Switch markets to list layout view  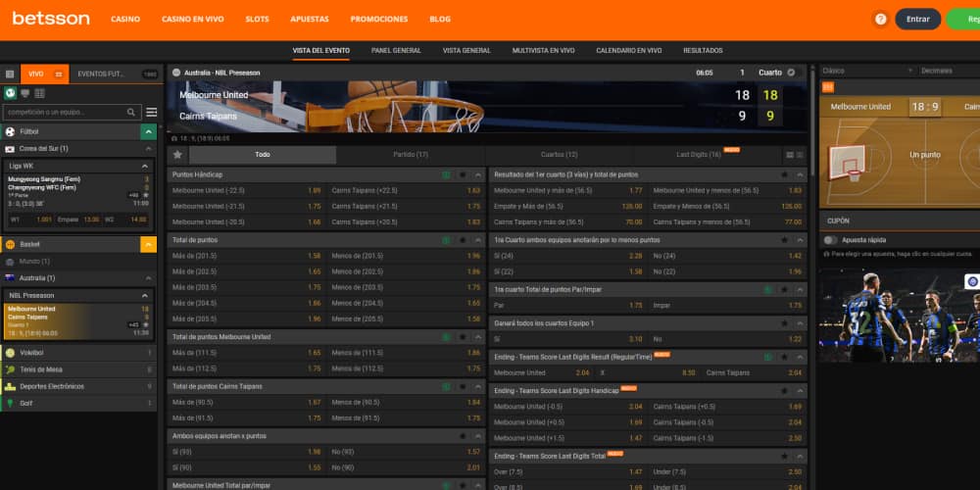tap(789, 155)
